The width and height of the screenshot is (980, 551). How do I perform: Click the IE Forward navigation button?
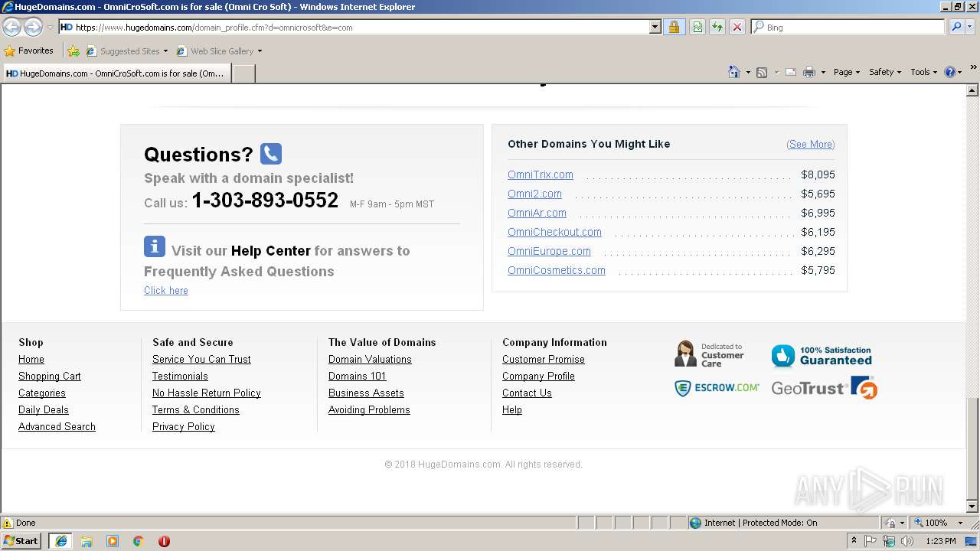[x=33, y=27]
